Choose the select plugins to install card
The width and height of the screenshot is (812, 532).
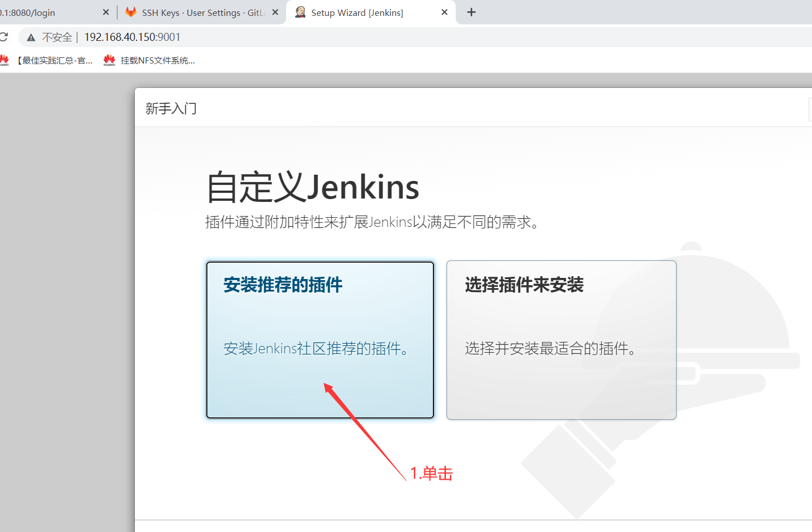click(x=562, y=340)
